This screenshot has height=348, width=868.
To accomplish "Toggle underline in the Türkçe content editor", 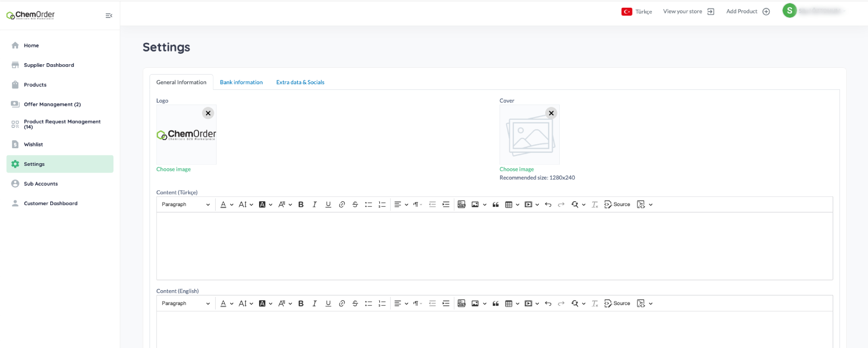I will 328,205.
